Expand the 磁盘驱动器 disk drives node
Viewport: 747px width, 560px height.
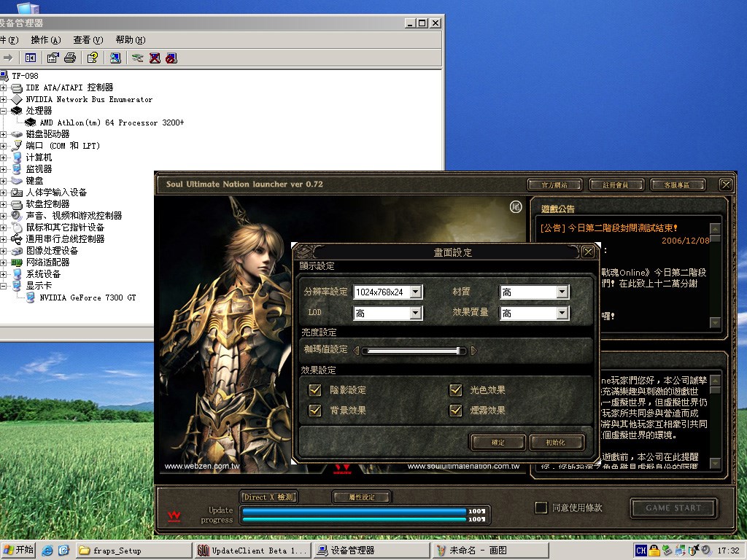point(4,134)
